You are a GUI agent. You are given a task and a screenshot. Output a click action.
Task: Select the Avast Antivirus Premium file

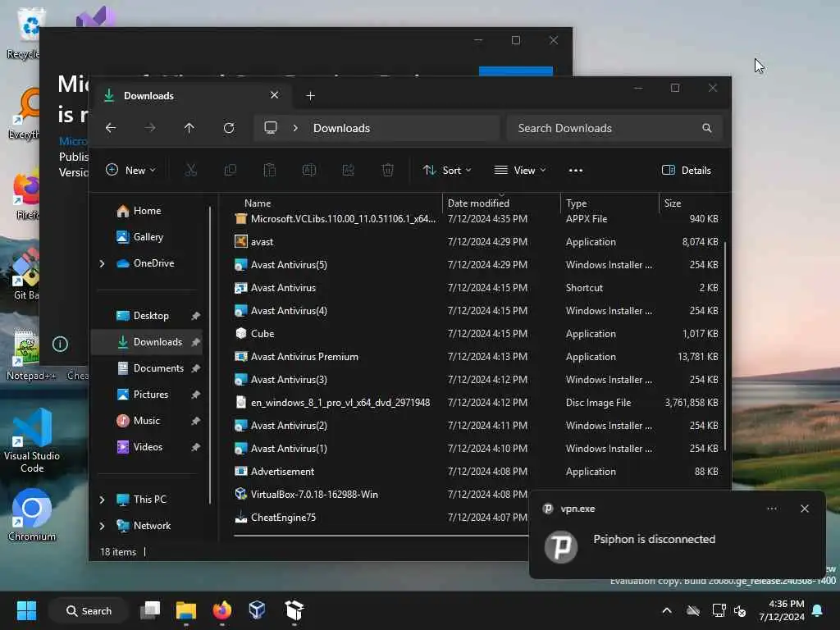304,356
